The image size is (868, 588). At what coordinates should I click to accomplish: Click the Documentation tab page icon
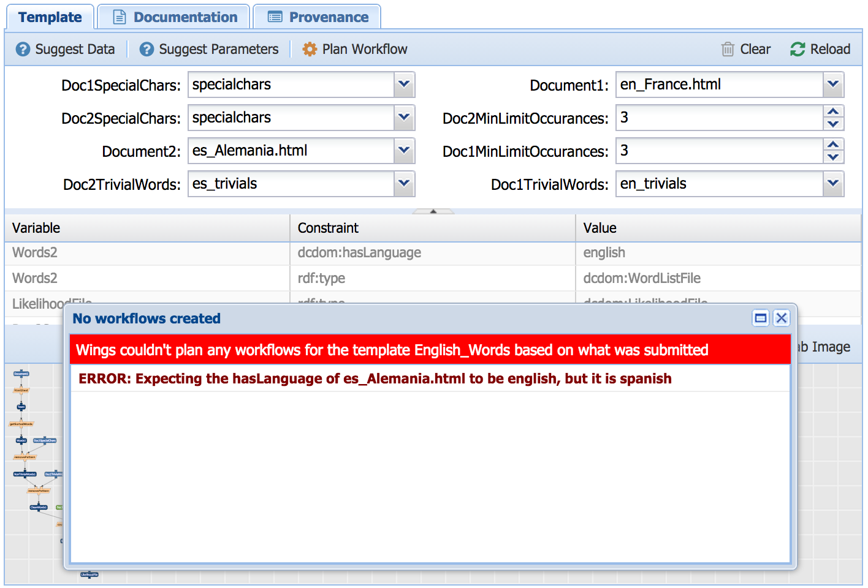(x=120, y=17)
